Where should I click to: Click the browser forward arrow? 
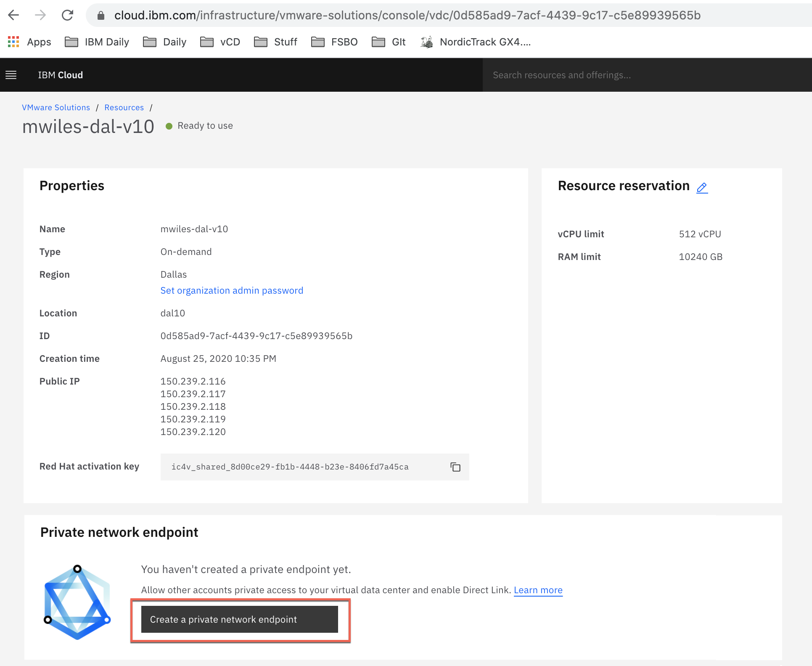pyautogui.click(x=40, y=16)
